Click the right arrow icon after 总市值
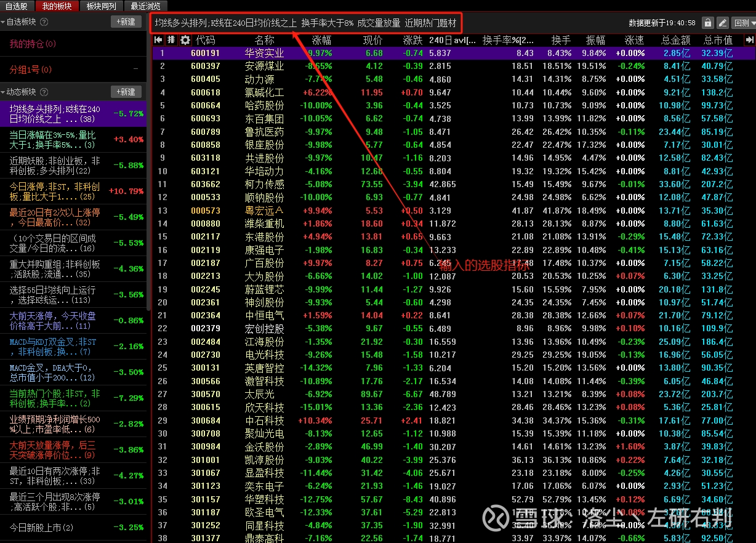The width and height of the screenshot is (756, 543). (x=749, y=40)
